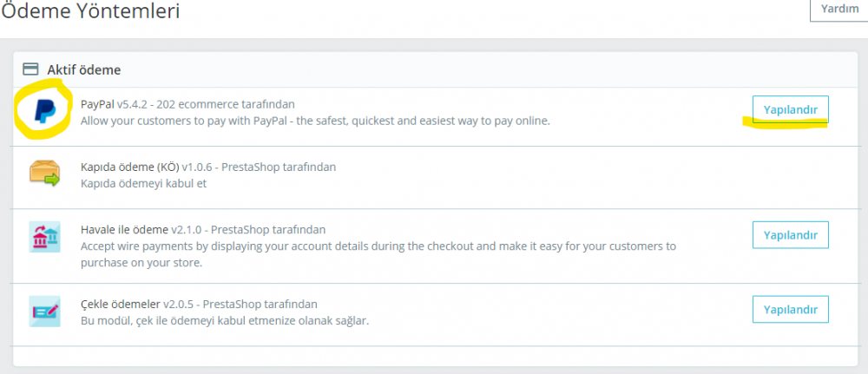Click the Çekle ödemeler cheque icon

point(43,311)
